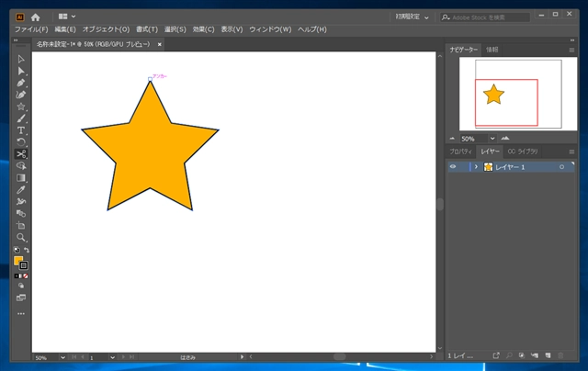Open the ウィンドウ(W) menu
The height and width of the screenshot is (371, 588).
(270, 29)
